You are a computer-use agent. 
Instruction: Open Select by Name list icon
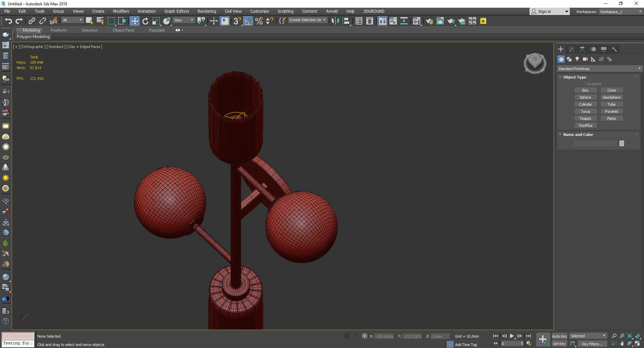click(x=100, y=21)
